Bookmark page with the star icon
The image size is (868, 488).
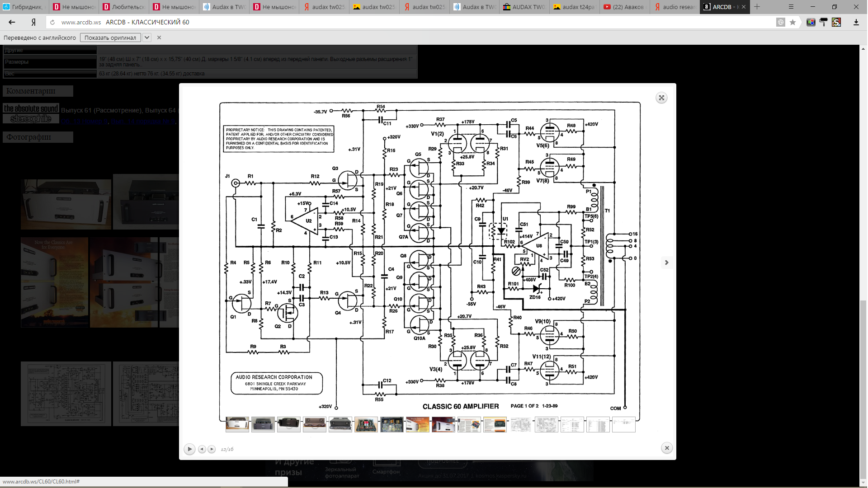(793, 22)
